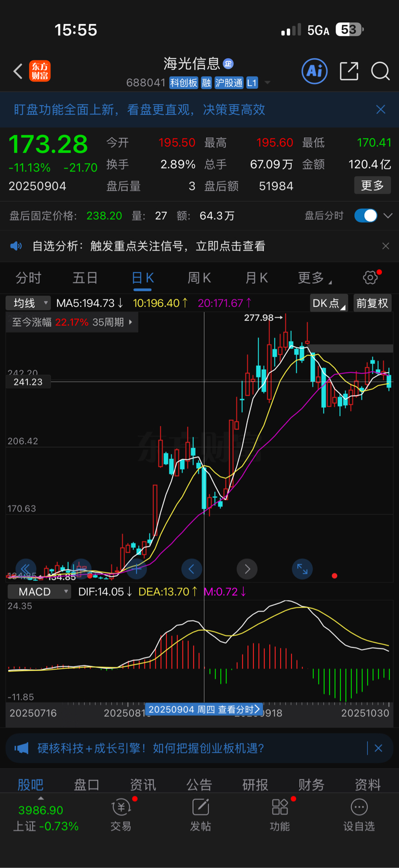Tap the double-left rewind chart icon
The image size is (399, 868).
click(25, 568)
